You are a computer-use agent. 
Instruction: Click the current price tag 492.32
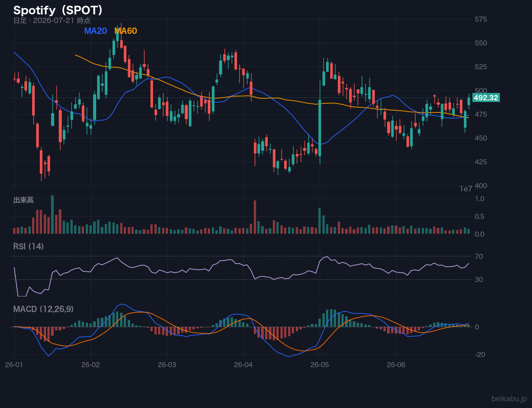click(x=486, y=97)
